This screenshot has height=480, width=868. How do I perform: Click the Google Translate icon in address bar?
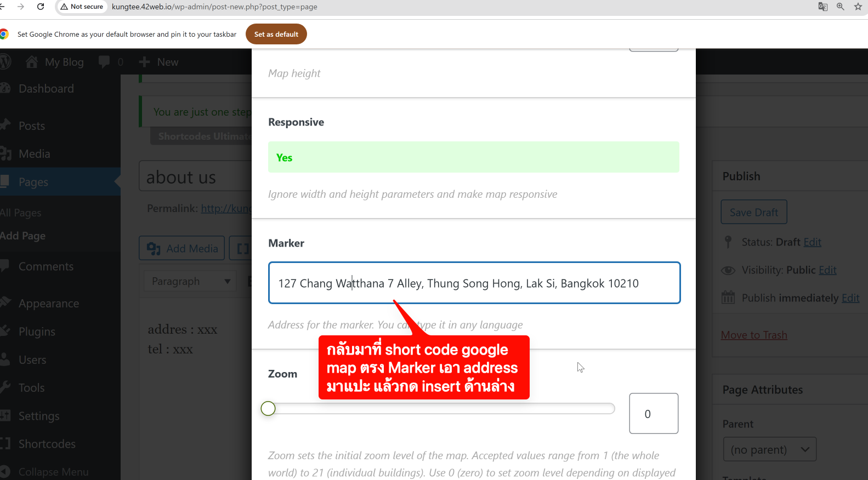(822, 7)
